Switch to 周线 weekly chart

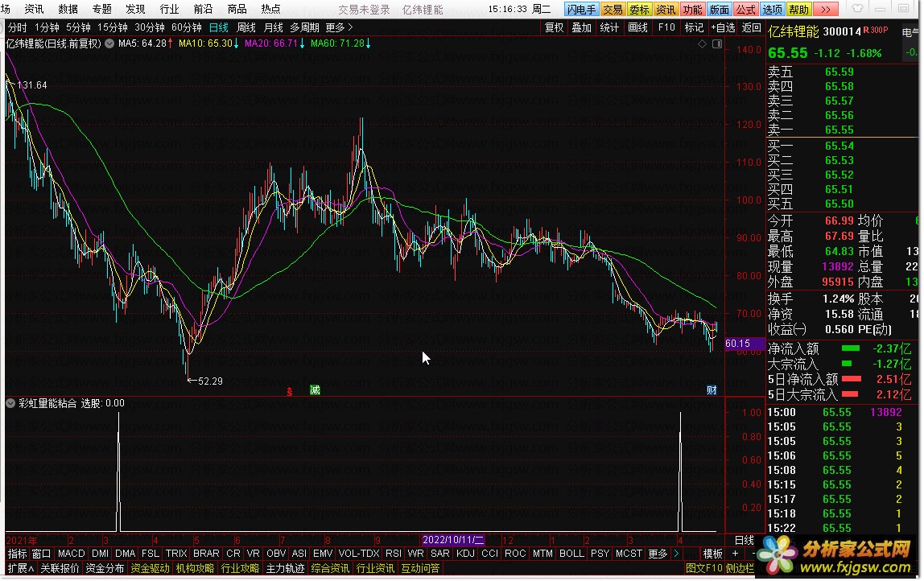(245, 27)
